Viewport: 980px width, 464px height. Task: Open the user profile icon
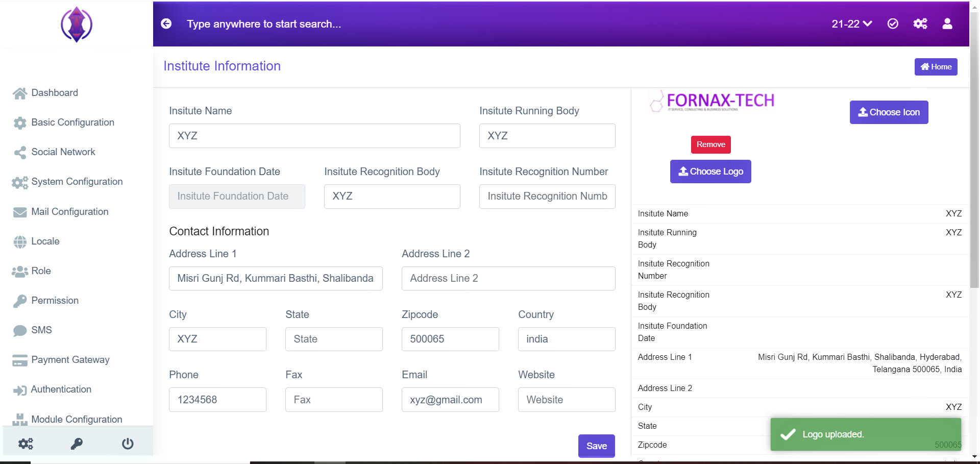click(947, 23)
